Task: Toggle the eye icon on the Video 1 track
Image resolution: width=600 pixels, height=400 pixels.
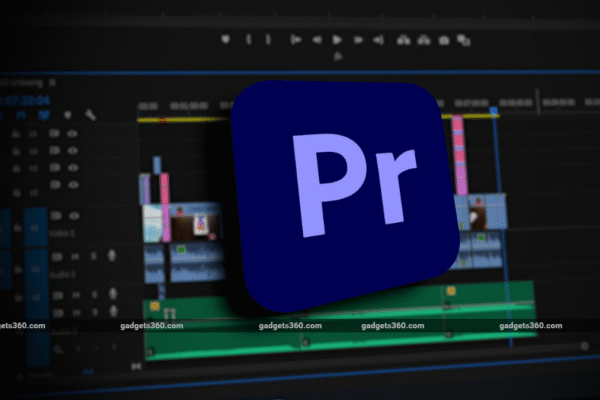Action: click(74, 216)
